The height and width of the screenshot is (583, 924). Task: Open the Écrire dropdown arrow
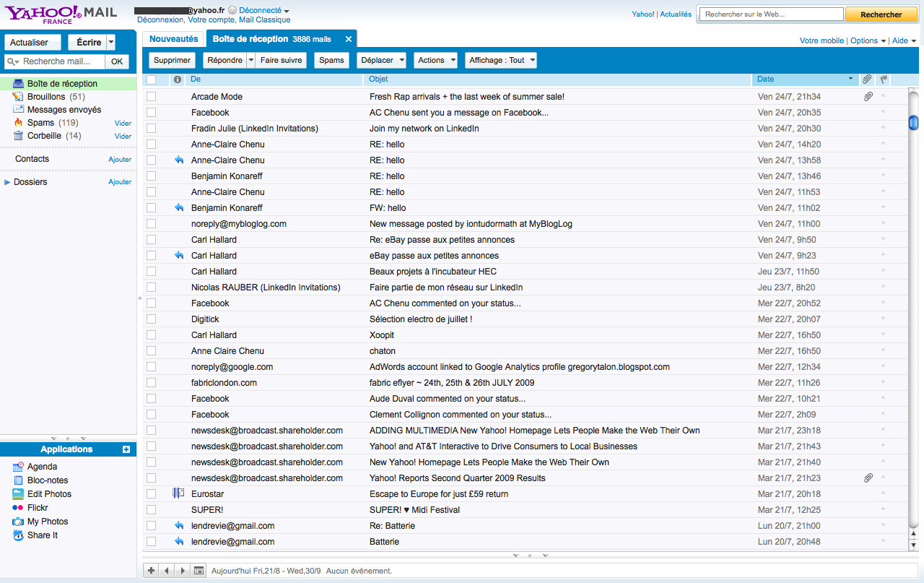[110, 43]
